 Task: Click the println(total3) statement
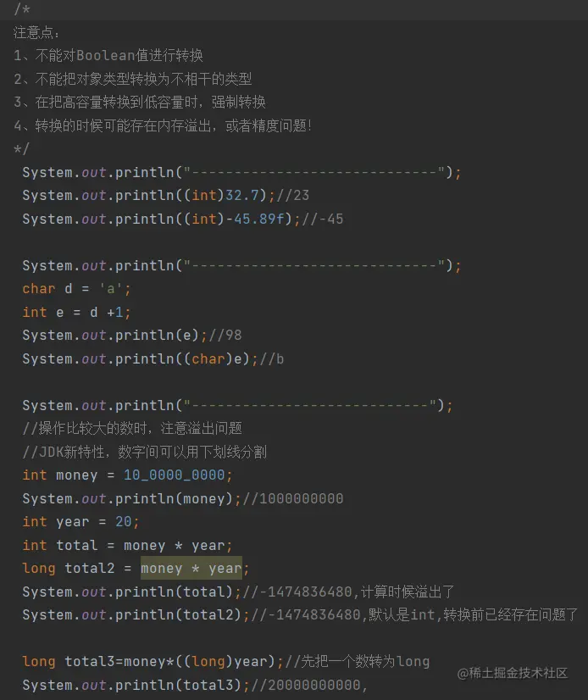[x=131, y=684]
